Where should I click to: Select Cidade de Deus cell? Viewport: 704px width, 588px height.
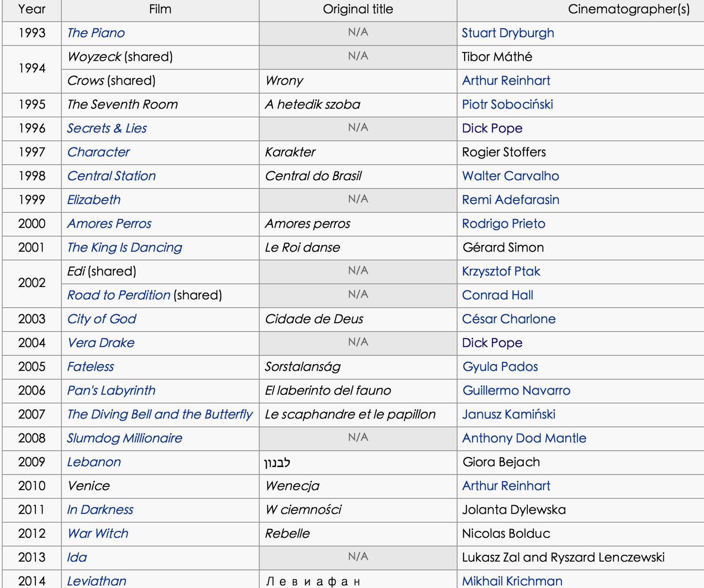[x=358, y=319]
